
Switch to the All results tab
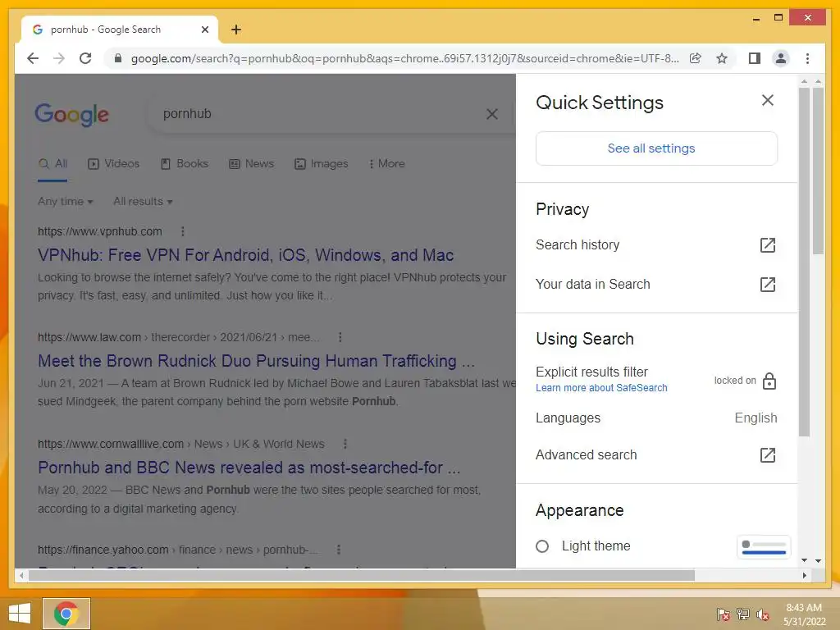[52, 163]
